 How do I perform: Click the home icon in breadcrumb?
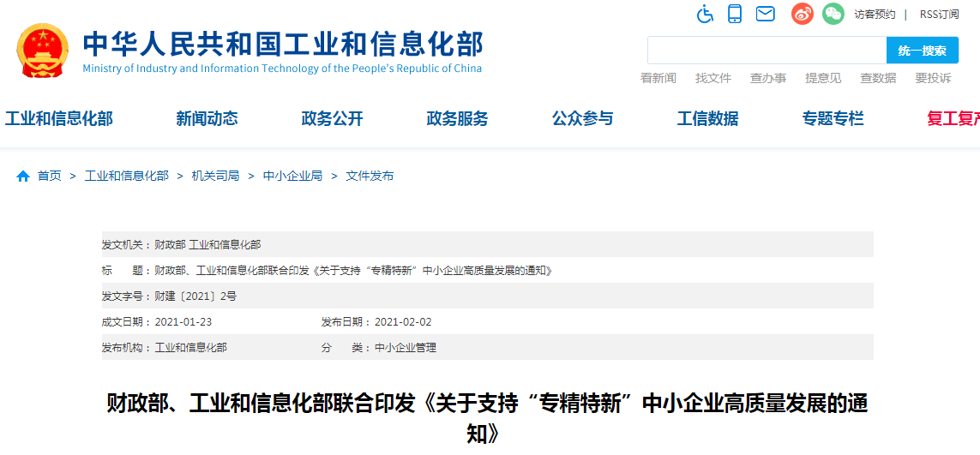[x=23, y=176]
